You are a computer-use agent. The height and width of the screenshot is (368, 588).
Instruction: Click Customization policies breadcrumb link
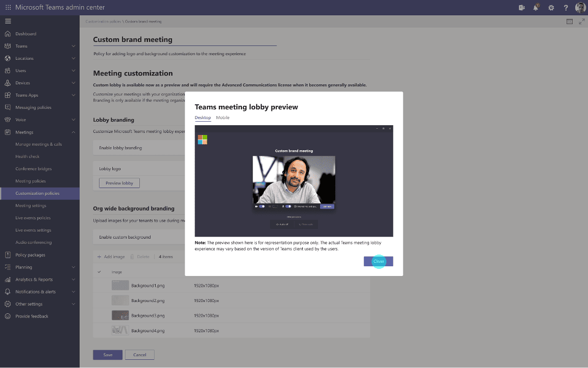(x=103, y=21)
